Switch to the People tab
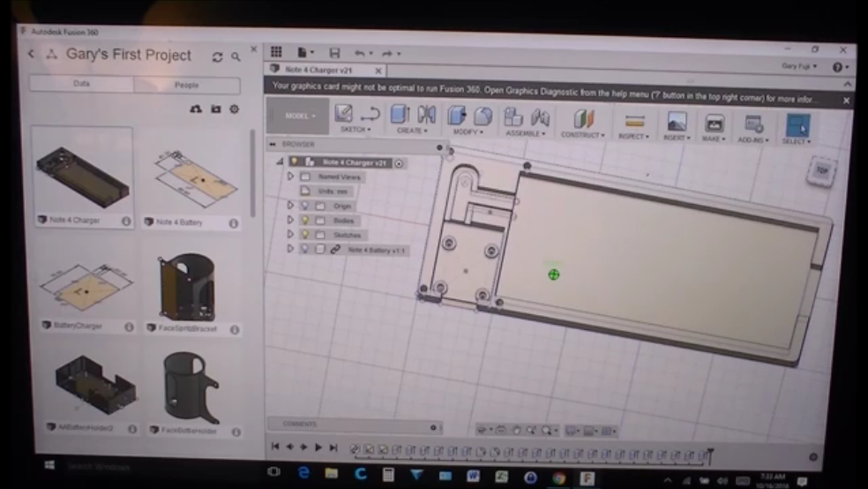 [x=186, y=85]
